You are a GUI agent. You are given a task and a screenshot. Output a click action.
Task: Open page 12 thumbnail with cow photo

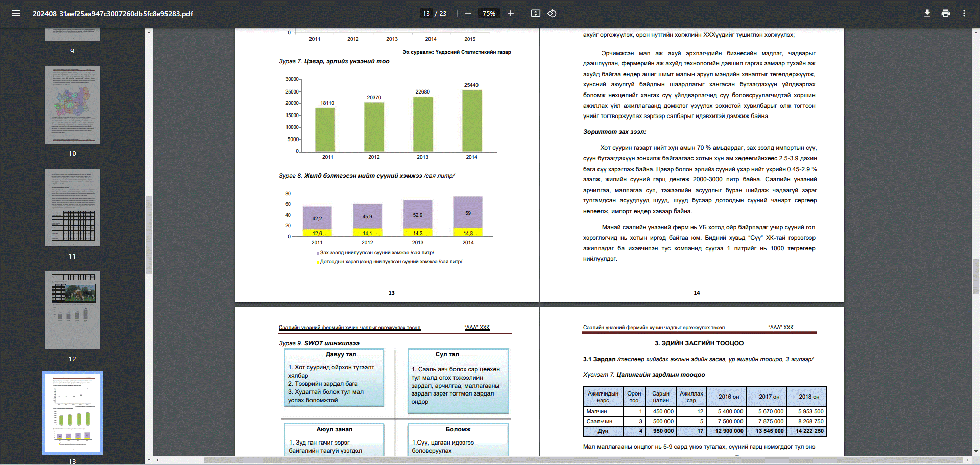[x=73, y=310]
